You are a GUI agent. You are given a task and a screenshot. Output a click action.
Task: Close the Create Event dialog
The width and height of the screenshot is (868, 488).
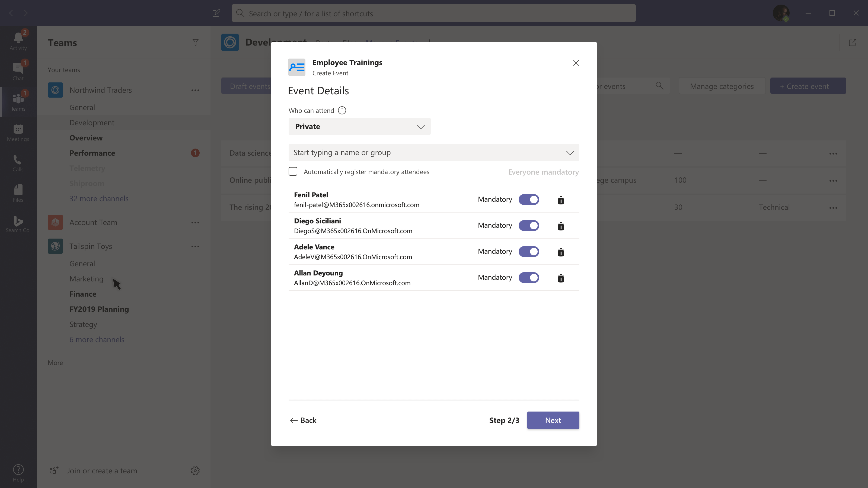tap(576, 63)
